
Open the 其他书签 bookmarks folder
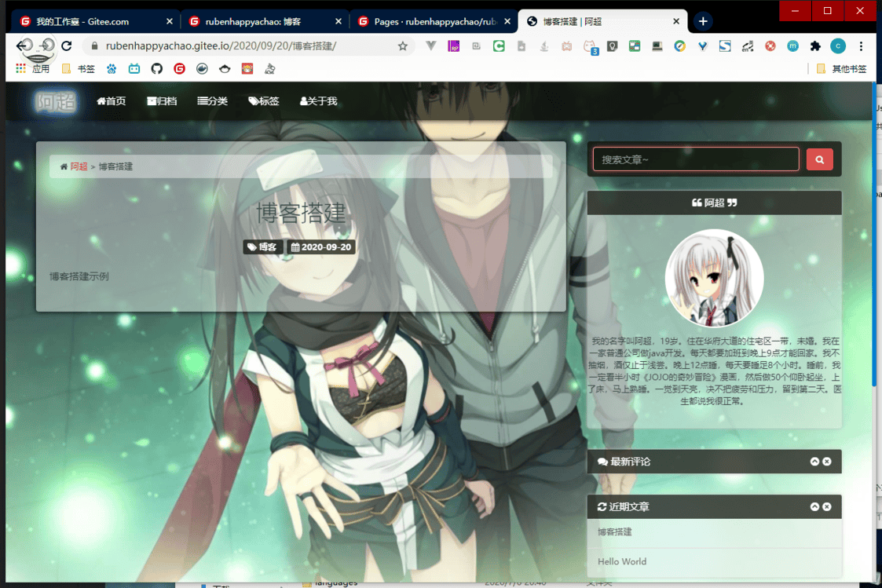[842, 69]
